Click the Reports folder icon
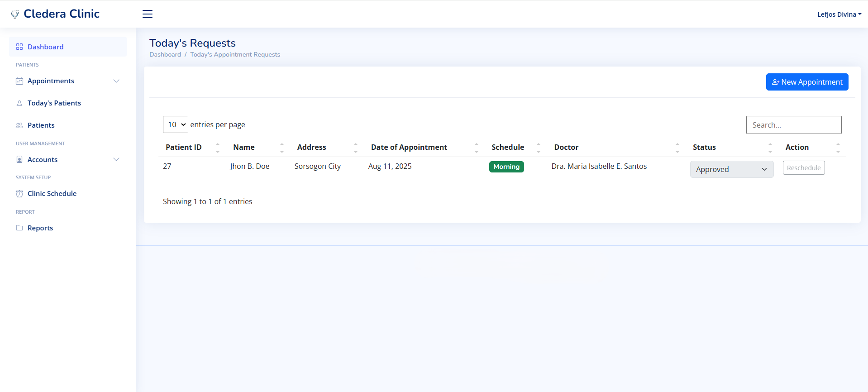The height and width of the screenshot is (392, 868). point(19,228)
